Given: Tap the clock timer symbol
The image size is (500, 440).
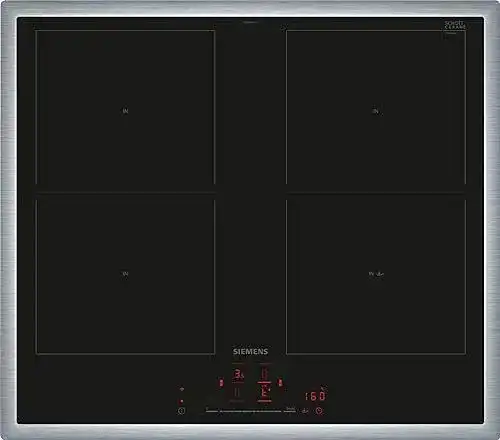Looking at the screenshot, I should (x=319, y=411).
